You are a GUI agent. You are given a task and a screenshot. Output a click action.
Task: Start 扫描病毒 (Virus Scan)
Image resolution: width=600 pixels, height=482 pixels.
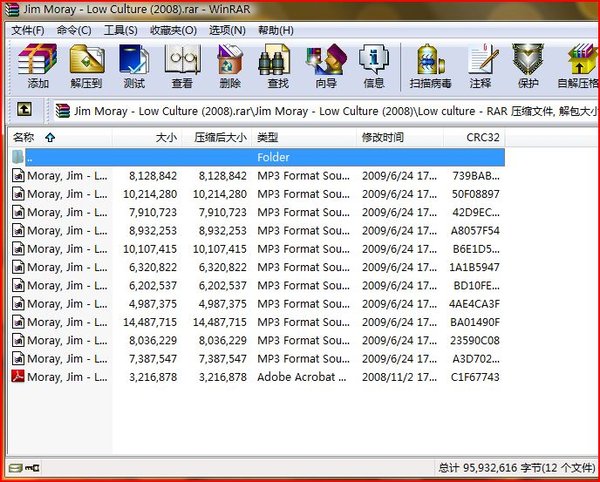click(x=430, y=66)
